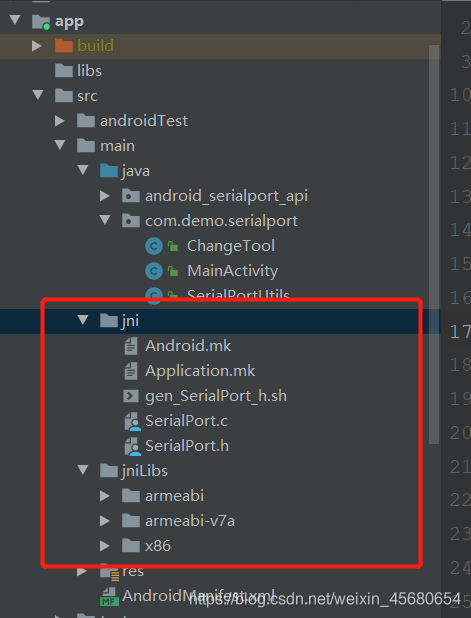Click the gen_SerialPort_h.sh script icon
The height and width of the screenshot is (618, 471).
click(131, 396)
